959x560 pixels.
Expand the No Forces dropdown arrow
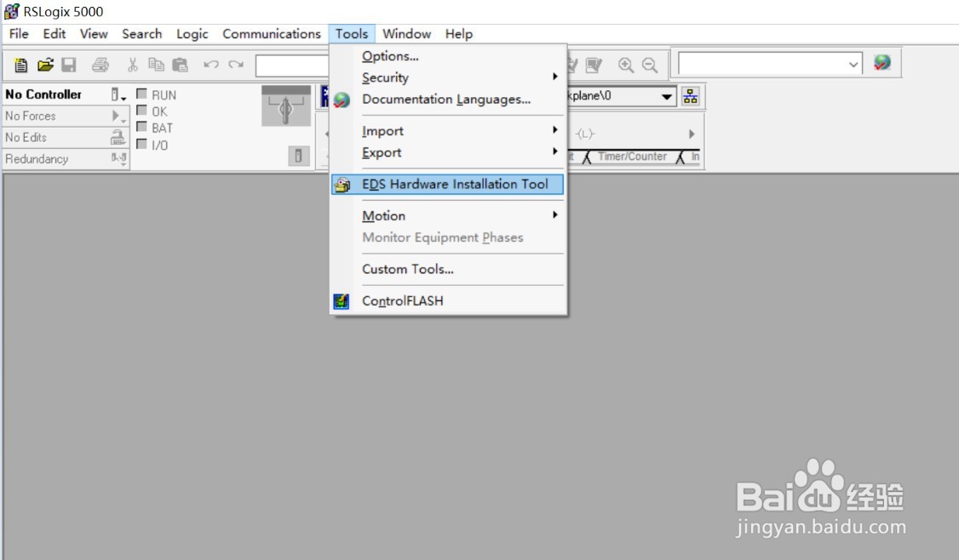point(118,116)
